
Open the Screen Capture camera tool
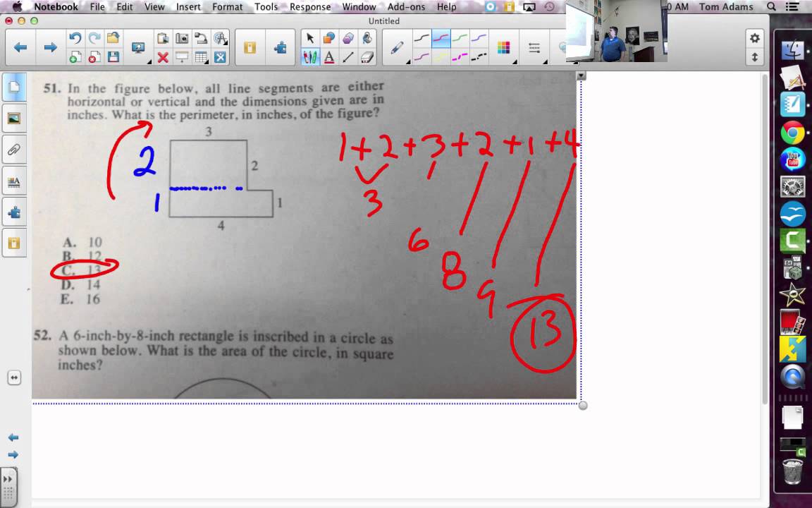coord(182,38)
